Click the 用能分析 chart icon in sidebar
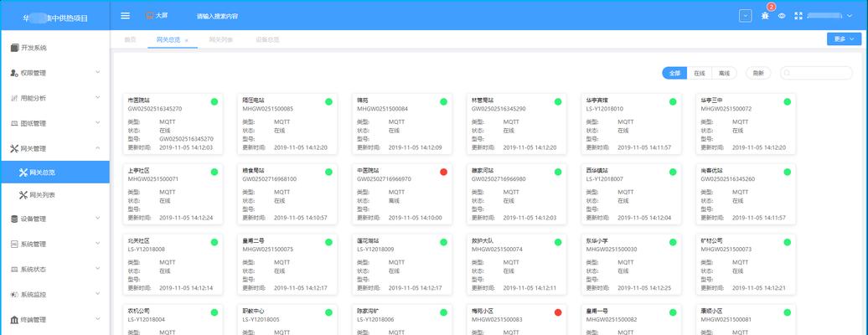The image size is (868, 335). click(x=14, y=98)
